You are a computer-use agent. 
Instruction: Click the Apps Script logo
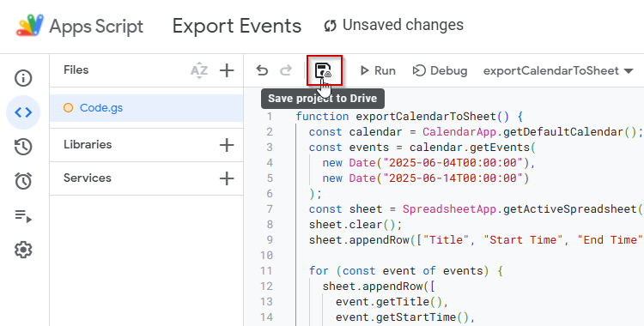click(29, 26)
